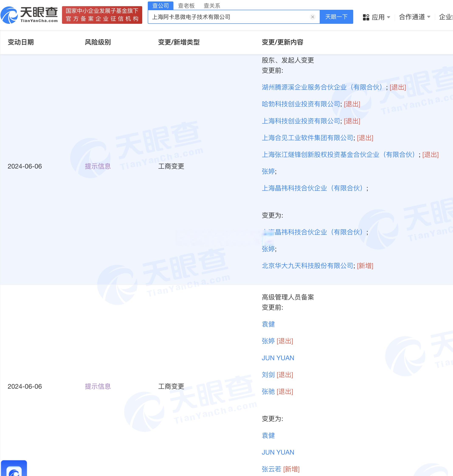This screenshot has width=453, height=476.
Task: Open 袁健 link under executives 变更前
Action: pos(268,324)
